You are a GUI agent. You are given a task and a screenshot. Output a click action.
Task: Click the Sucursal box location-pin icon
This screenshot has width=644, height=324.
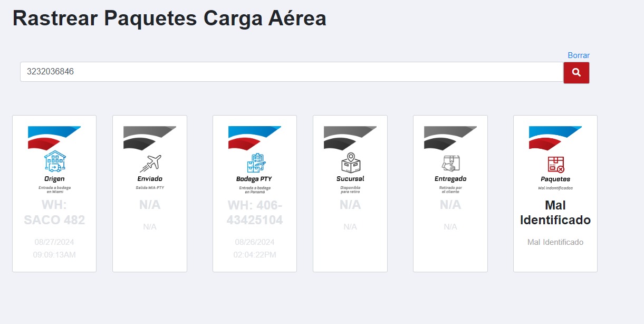[x=350, y=163]
